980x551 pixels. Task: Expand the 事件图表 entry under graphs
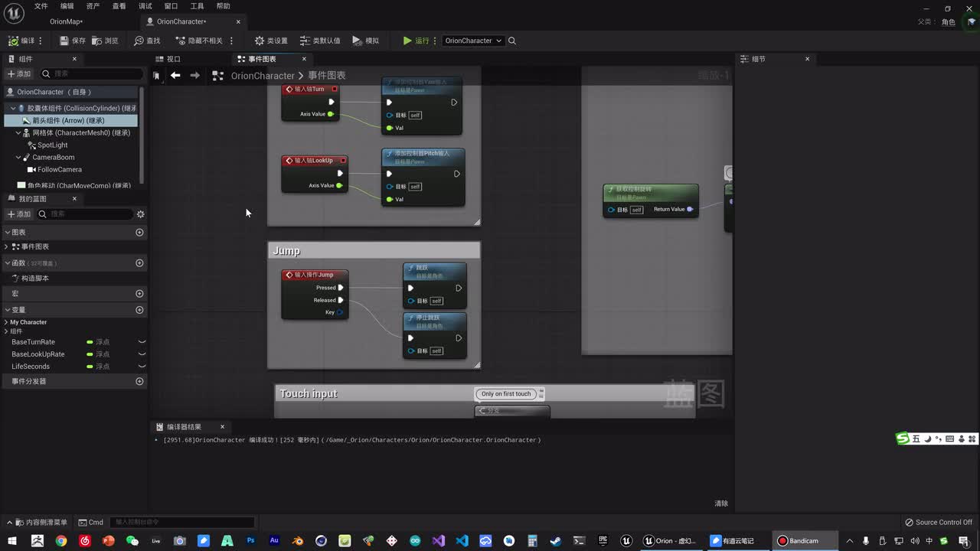pos(8,246)
